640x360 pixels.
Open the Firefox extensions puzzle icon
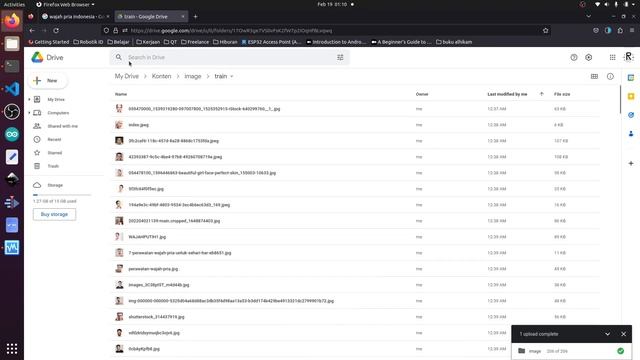click(620, 31)
